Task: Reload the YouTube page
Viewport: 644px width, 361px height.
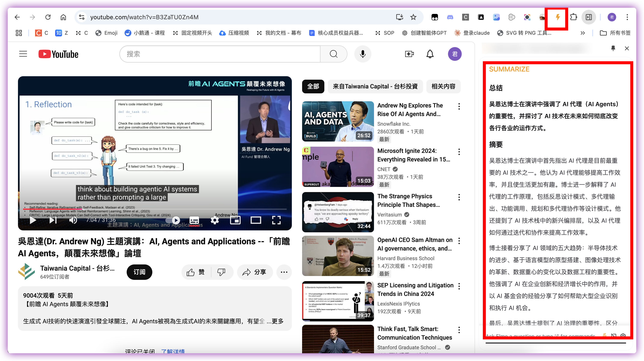Action: 48,17
